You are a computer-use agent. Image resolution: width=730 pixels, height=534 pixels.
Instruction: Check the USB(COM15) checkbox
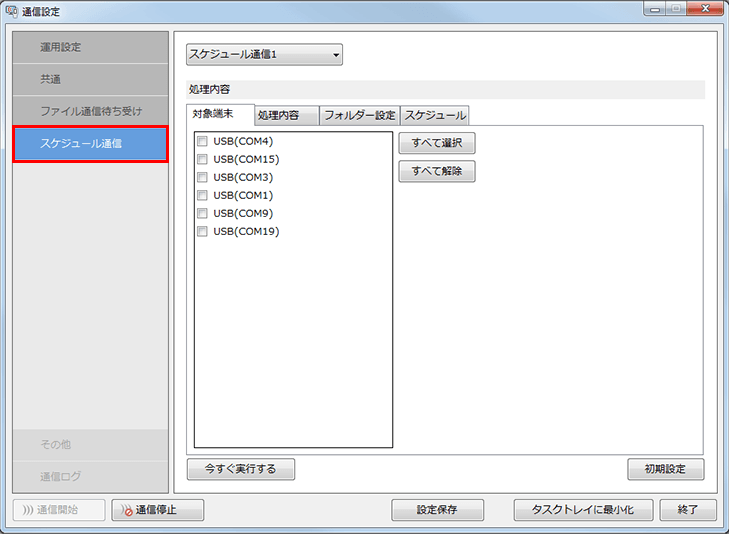[x=202, y=159]
